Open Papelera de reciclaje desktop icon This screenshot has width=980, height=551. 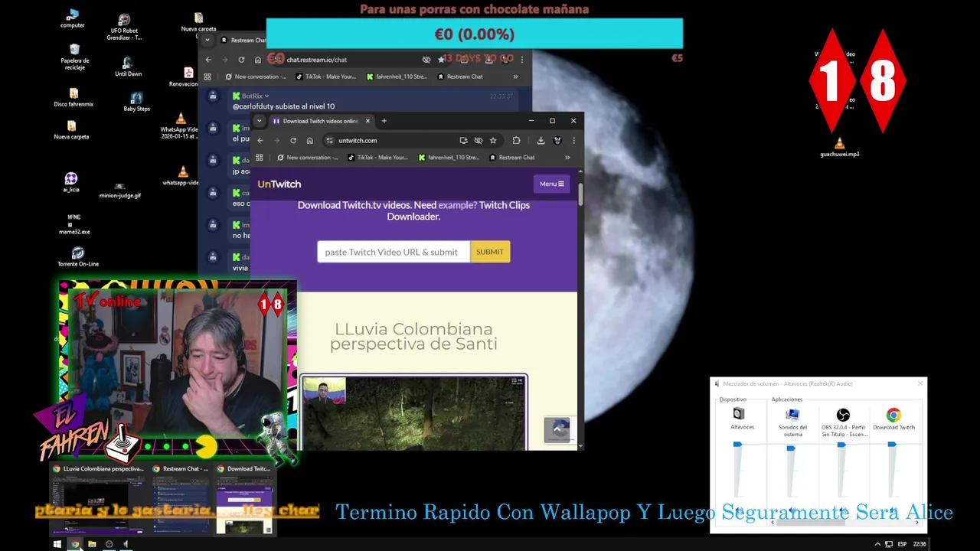coord(74,57)
